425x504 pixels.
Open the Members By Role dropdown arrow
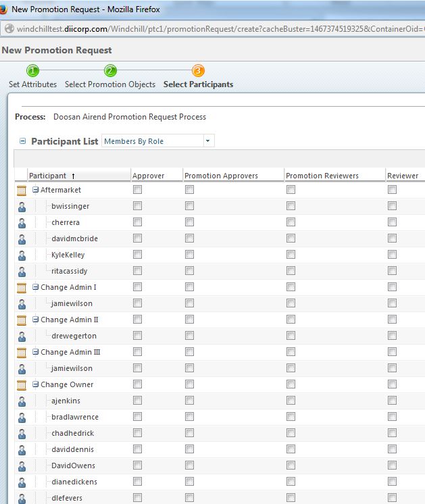point(208,141)
